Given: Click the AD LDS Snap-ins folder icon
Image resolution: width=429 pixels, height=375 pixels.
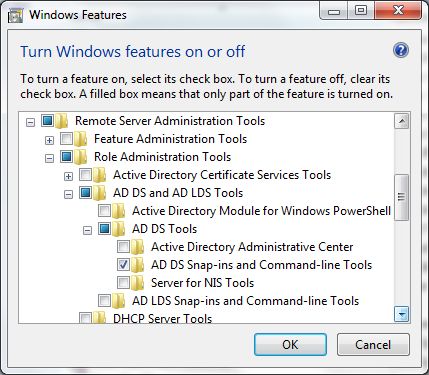Looking at the screenshot, I should (119, 301).
